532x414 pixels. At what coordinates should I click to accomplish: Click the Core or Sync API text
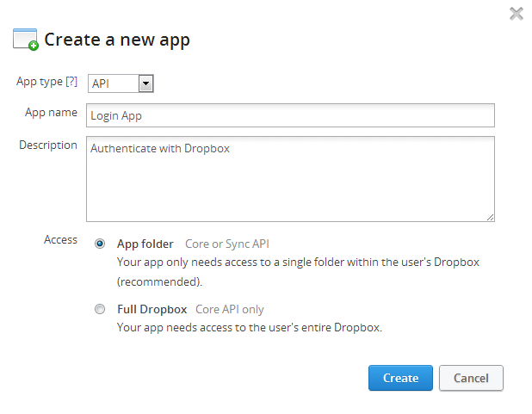(227, 244)
